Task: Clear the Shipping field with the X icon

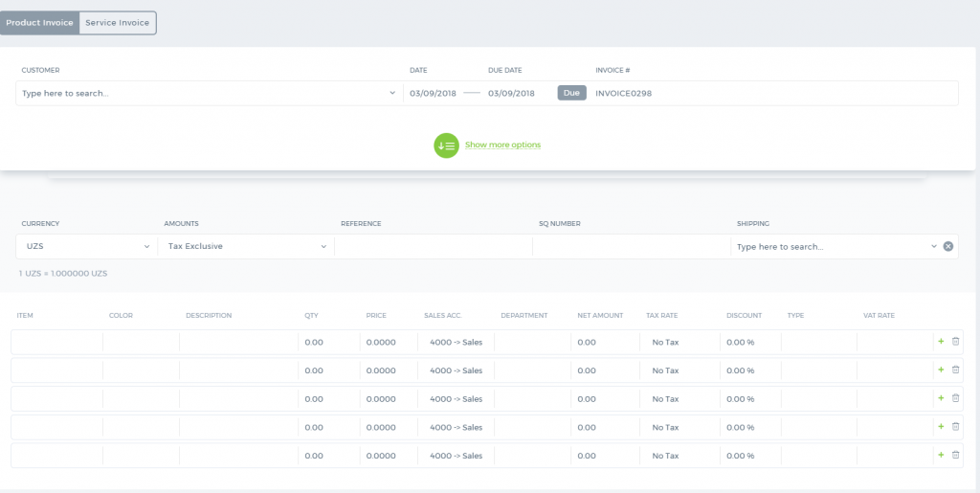Action: pos(948,246)
